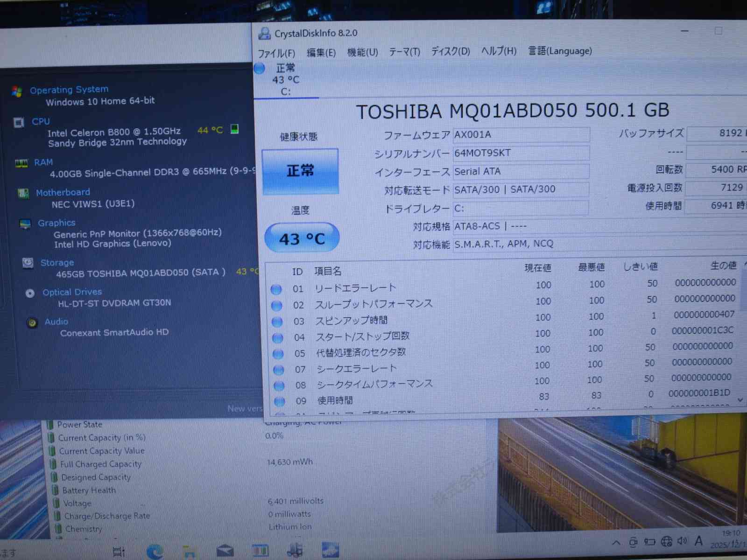The image size is (747, 560).
Task: Open the 言語(Language) menu
Action: point(560,51)
